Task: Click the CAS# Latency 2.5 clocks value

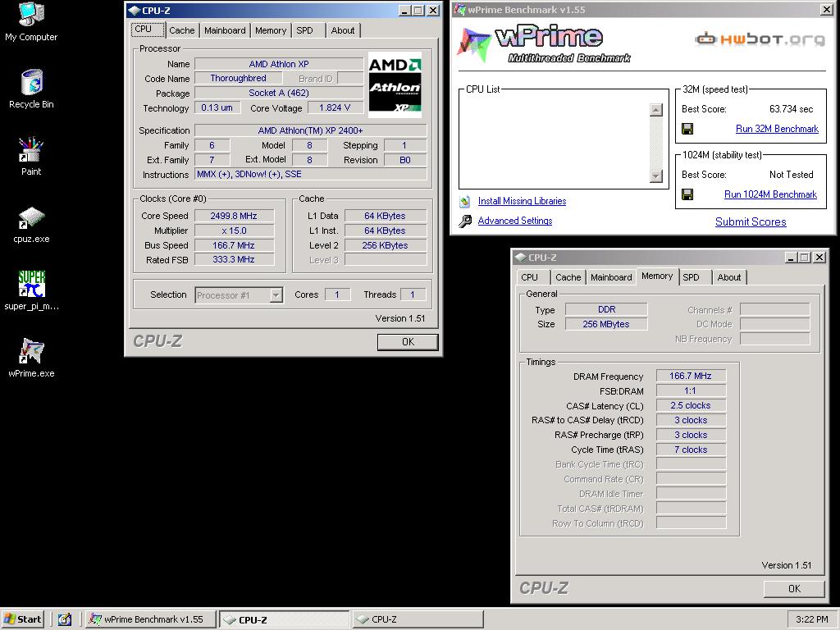Action: pos(691,405)
